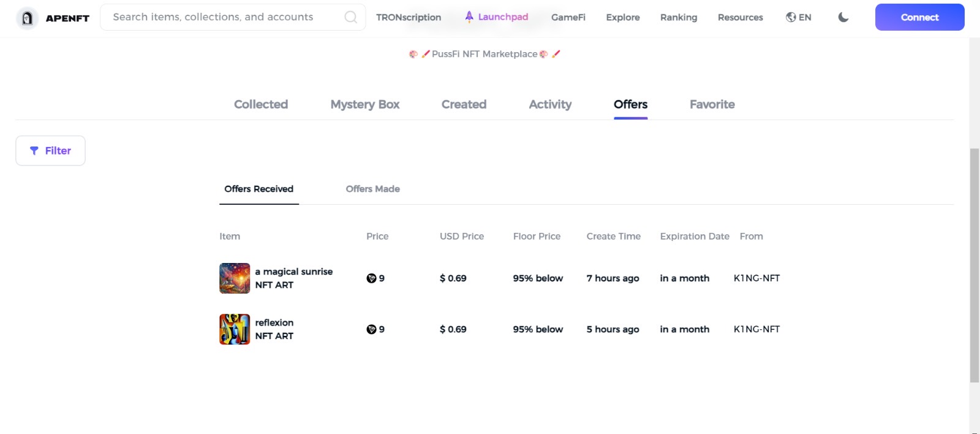Viewport: 980px width, 434px height.
Task: Open TRONscription from the navbar
Action: [409, 17]
